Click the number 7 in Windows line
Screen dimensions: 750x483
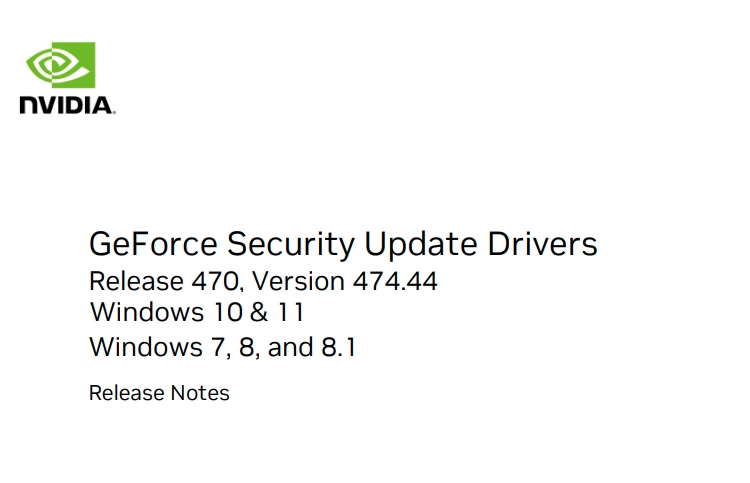point(219,348)
